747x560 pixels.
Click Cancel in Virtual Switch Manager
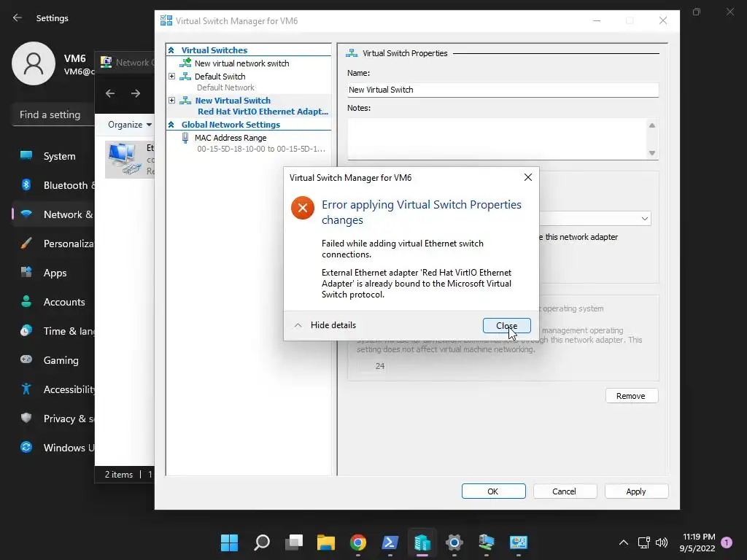tap(565, 491)
